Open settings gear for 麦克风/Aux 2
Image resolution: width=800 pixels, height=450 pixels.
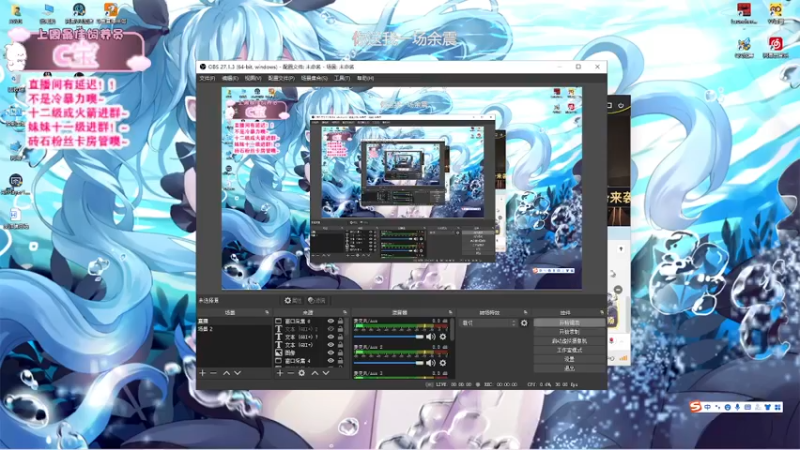coord(443,363)
